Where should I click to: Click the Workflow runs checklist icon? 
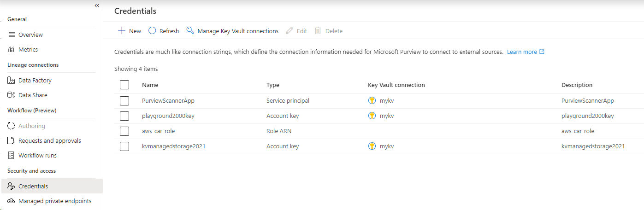point(12,155)
